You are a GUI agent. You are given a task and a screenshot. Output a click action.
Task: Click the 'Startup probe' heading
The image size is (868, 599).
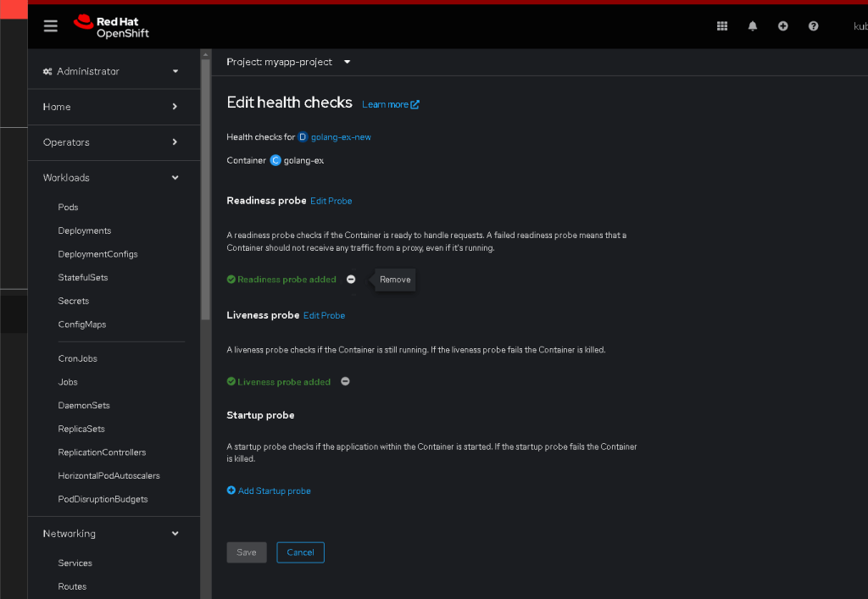click(260, 415)
